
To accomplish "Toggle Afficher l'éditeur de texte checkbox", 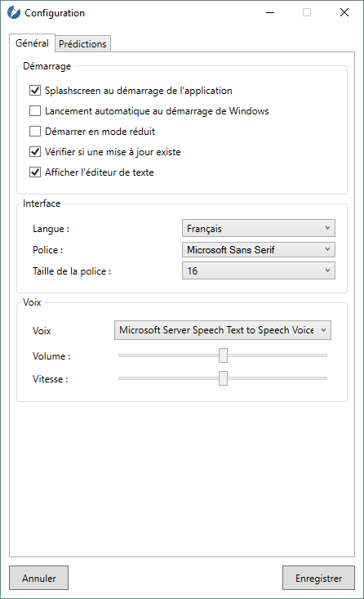I will [35, 172].
